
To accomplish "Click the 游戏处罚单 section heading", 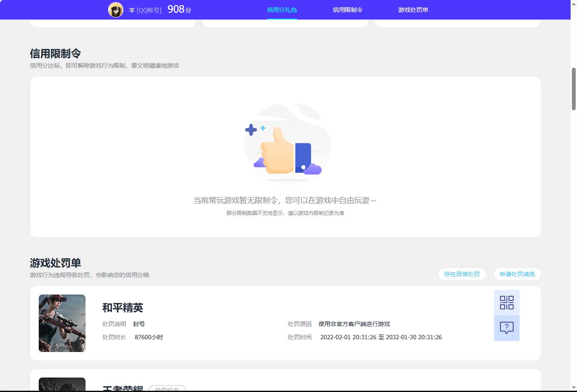I will coord(55,263).
